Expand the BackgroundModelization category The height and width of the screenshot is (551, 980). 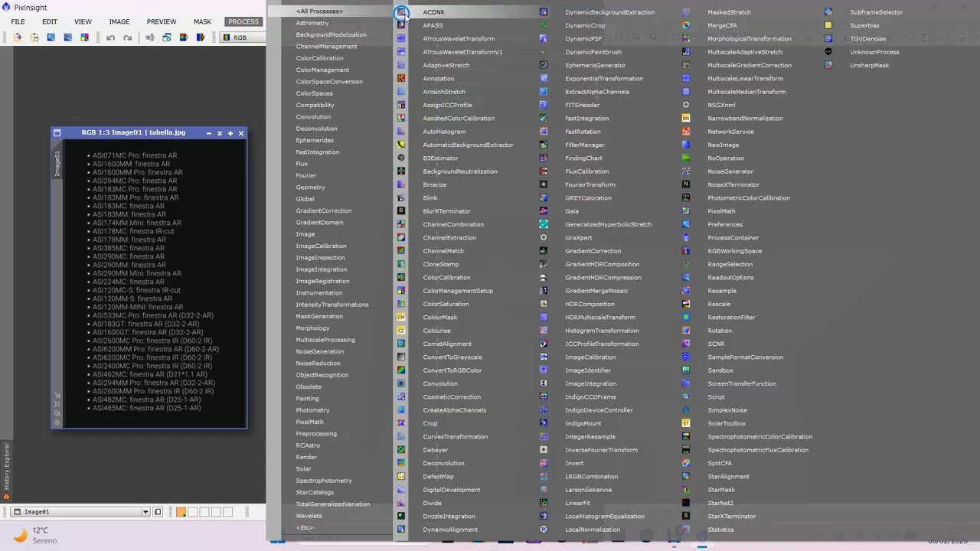click(331, 34)
